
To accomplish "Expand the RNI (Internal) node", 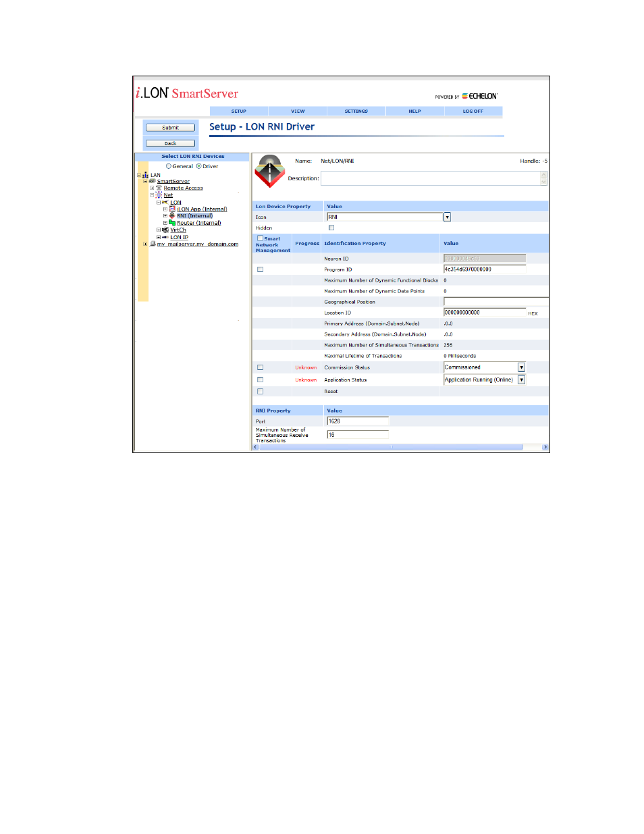I will click(x=165, y=216).
